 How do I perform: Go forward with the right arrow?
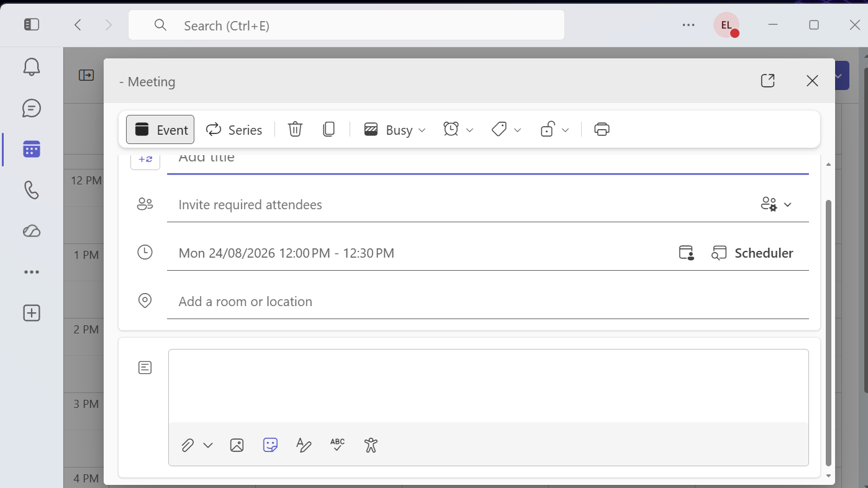pos(109,25)
